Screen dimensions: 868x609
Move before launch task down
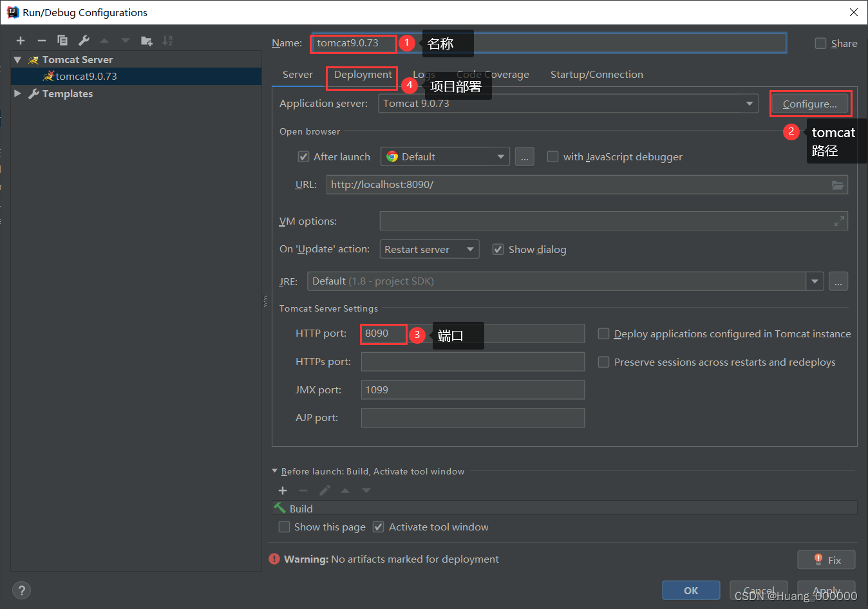click(x=366, y=491)
